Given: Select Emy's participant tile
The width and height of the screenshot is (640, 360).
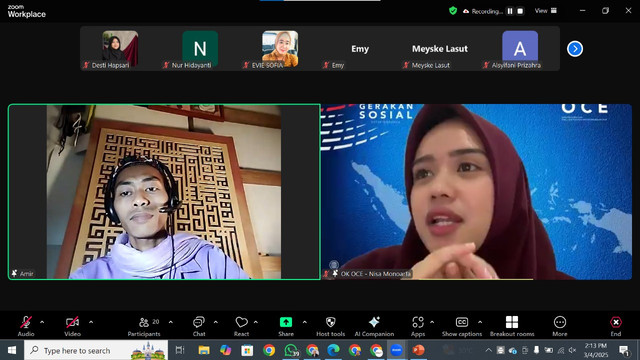Looking at the screenshot, I should [360, 49].
